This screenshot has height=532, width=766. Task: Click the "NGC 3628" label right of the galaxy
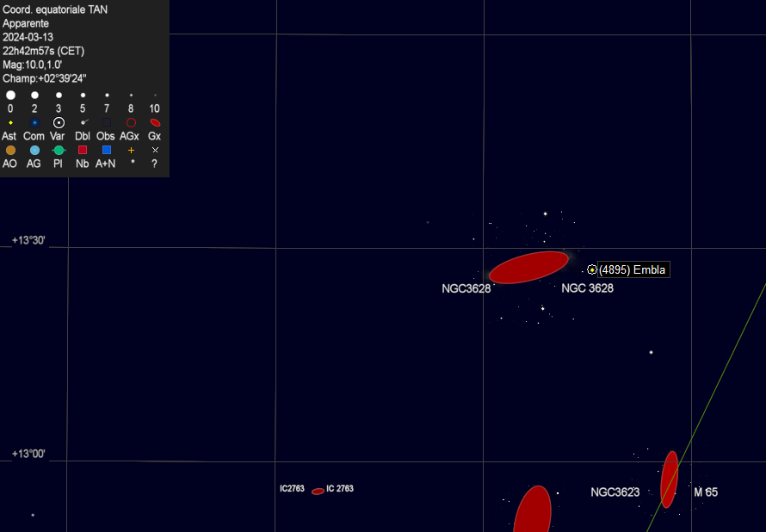(x=587, y=288)
